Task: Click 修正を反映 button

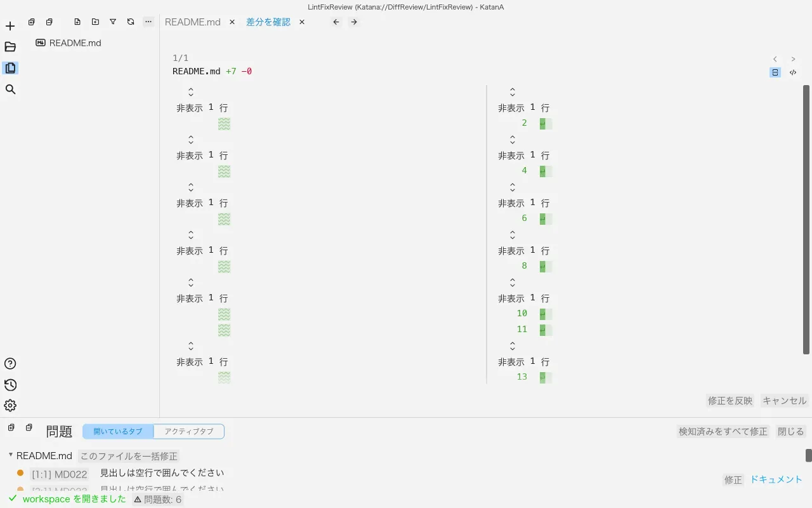Action: coord(730,401)
